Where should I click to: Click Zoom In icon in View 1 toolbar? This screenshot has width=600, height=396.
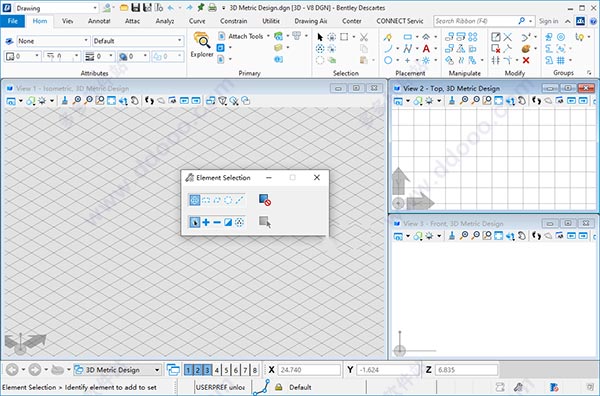tap(77, 101)
